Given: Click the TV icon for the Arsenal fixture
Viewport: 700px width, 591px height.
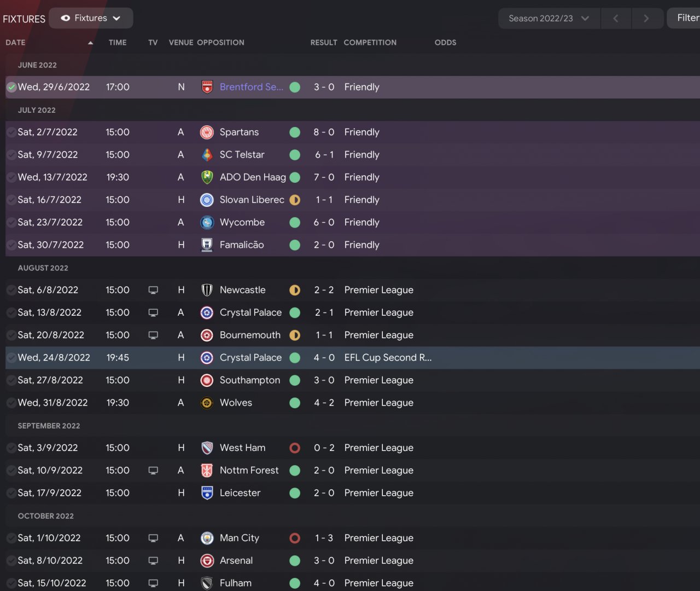Looking at the screenshot, I should (x=153, y=560).
